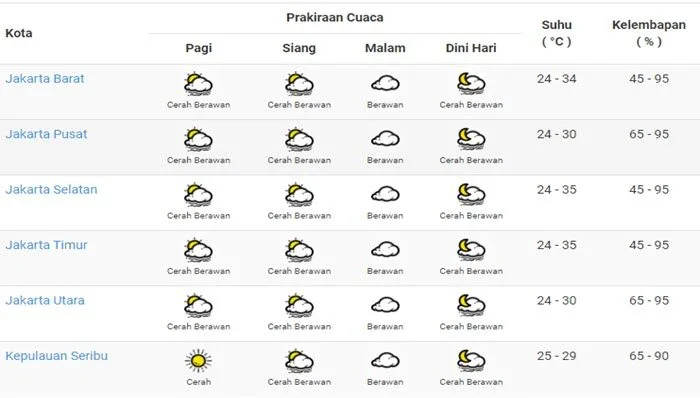Click Jakarta Barat Dini Hari moon-cloud icon
The image size is (700, 398).
pos(471,84)
